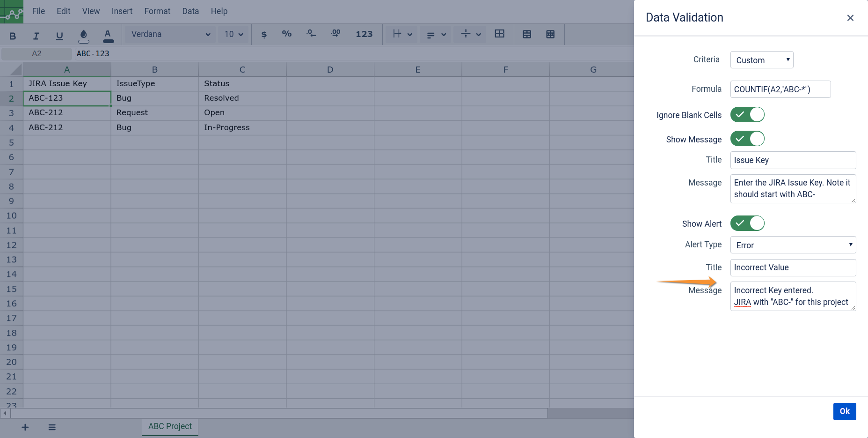The height and width of the screenshot is (438, 868).
Task: Apply percent number format
Action: tap(287, 34)
